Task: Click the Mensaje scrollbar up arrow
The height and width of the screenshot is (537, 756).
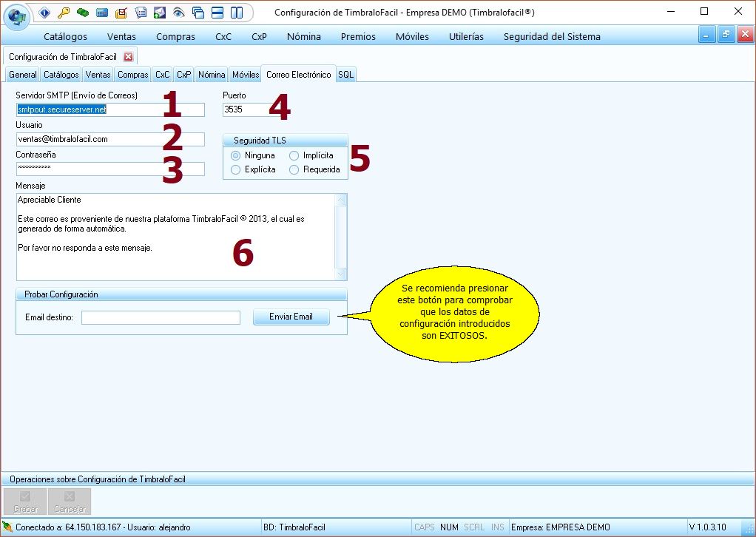Action: coord(341,200)
